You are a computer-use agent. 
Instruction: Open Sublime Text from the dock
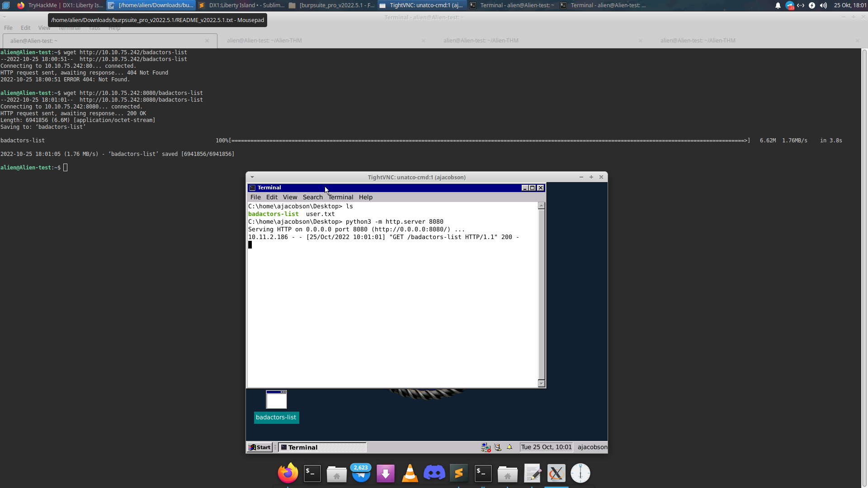coord(458,473)
